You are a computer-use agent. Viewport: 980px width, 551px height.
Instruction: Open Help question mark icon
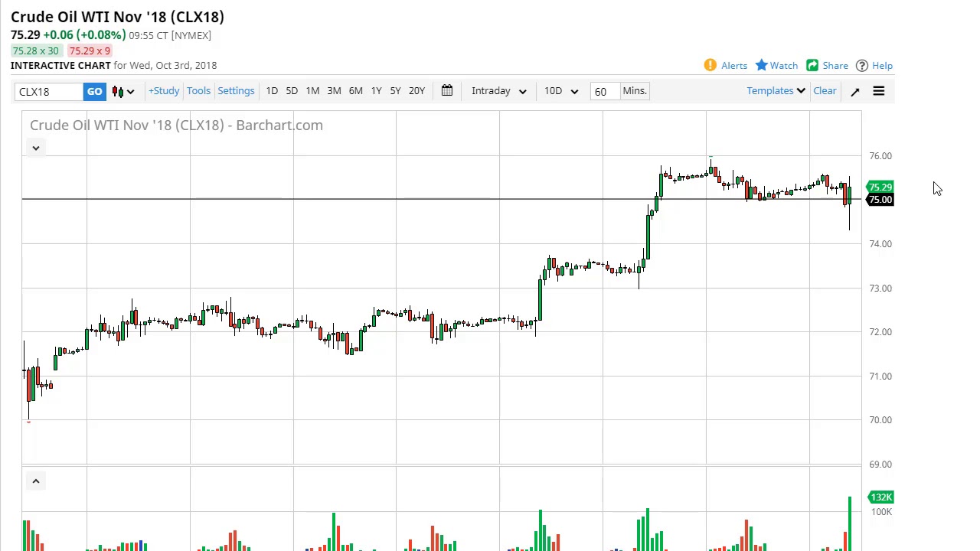(x=862, y=66)
